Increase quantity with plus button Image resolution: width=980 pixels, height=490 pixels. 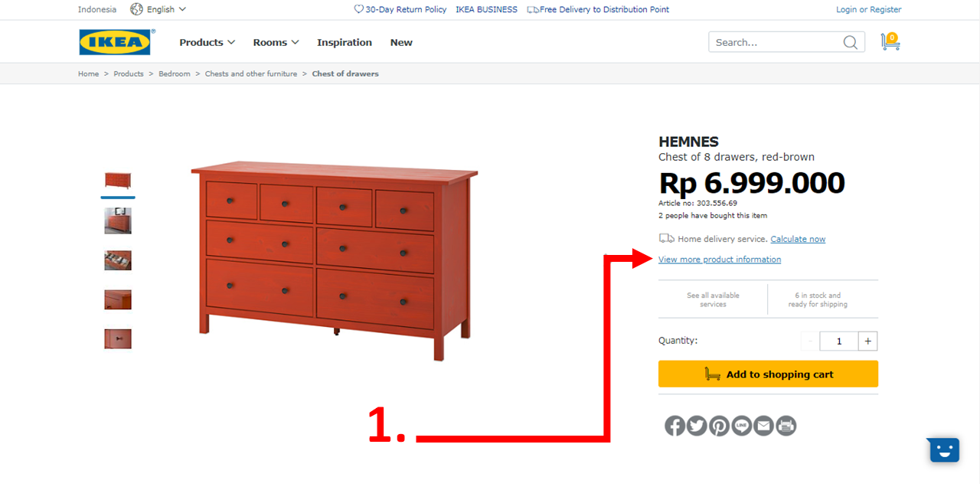tap(868, 341)
